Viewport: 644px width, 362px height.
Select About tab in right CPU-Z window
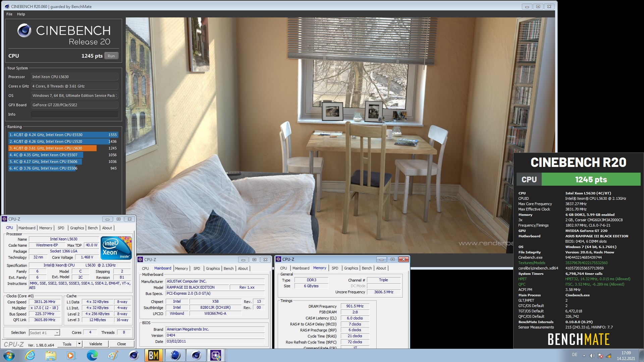381,268
